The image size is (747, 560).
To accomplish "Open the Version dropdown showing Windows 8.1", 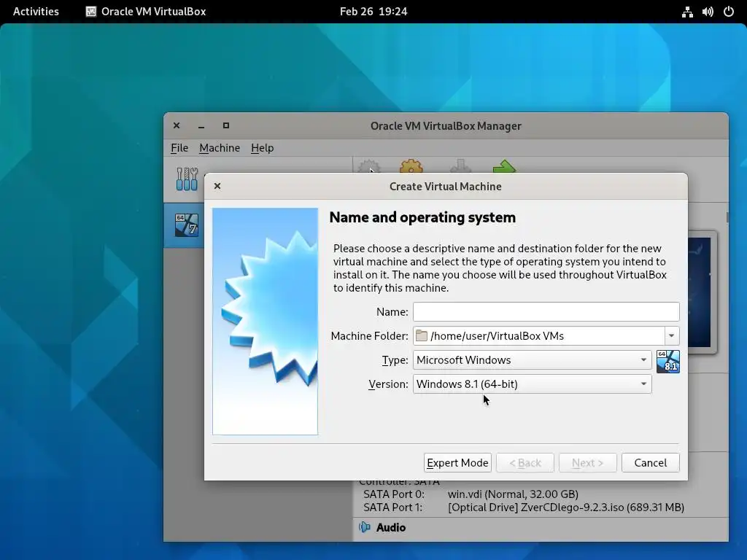I will click(532, 384).
